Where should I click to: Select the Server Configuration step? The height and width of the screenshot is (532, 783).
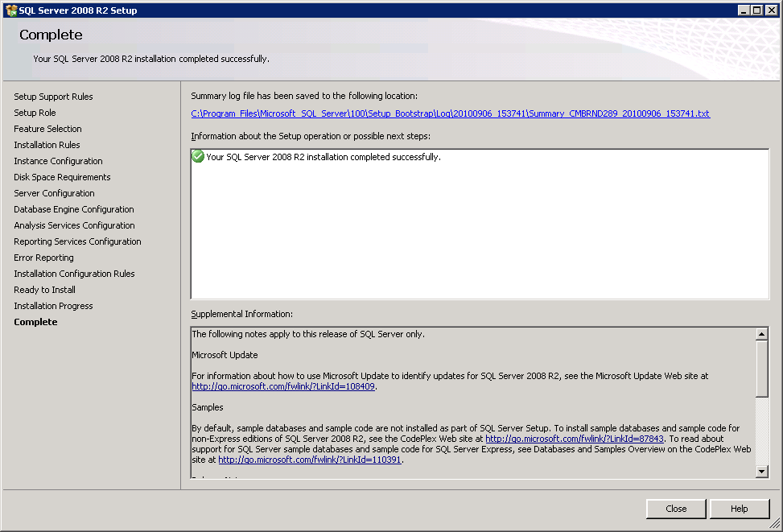(x=55, y=193)
